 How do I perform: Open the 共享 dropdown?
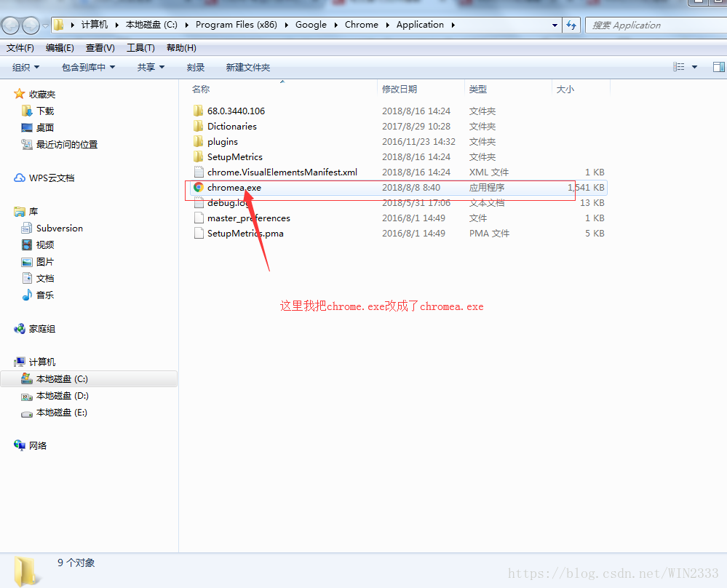(151, 67)
